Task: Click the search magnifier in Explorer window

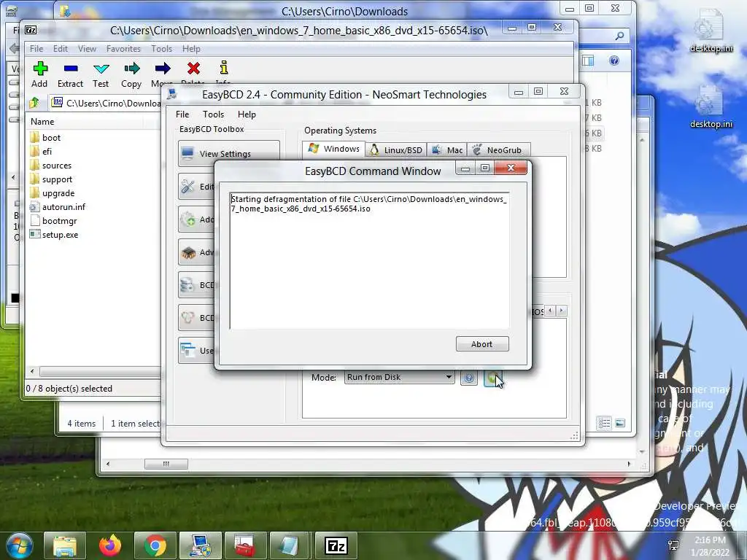Action: pos(619,36)
